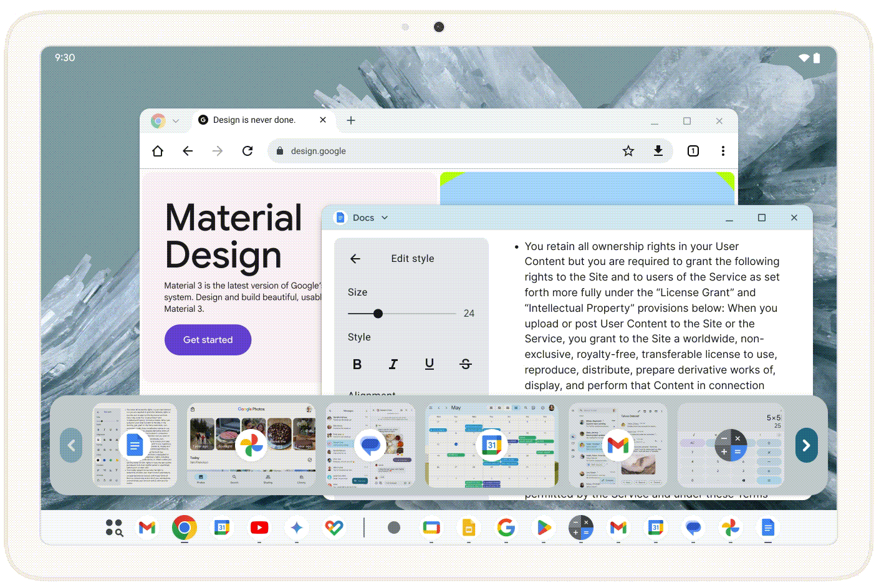Select the Messages thumbnail in app switcher
This screenshot has width=879, height=588.
[370, 445]
